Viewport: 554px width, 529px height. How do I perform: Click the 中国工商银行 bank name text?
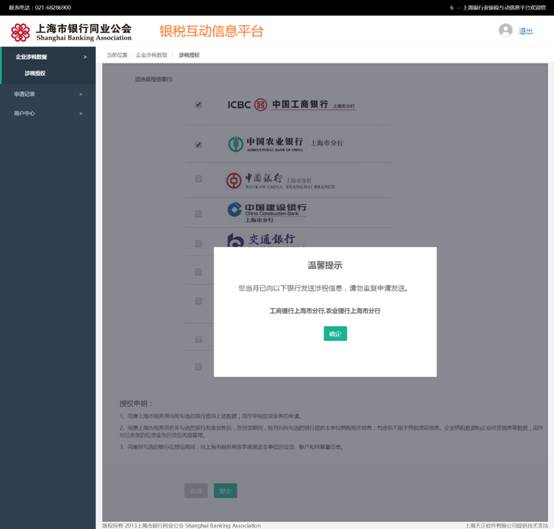[x=300, y=104]
